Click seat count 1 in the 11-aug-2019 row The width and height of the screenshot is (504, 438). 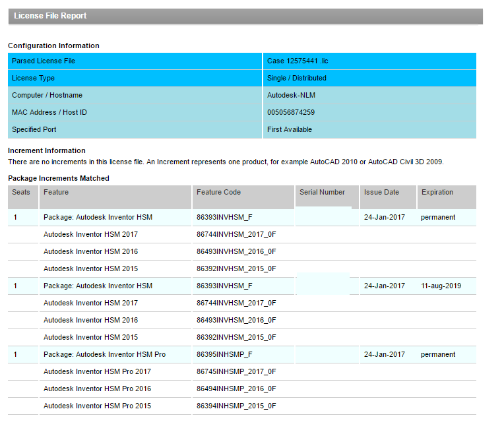click(15, 286)
